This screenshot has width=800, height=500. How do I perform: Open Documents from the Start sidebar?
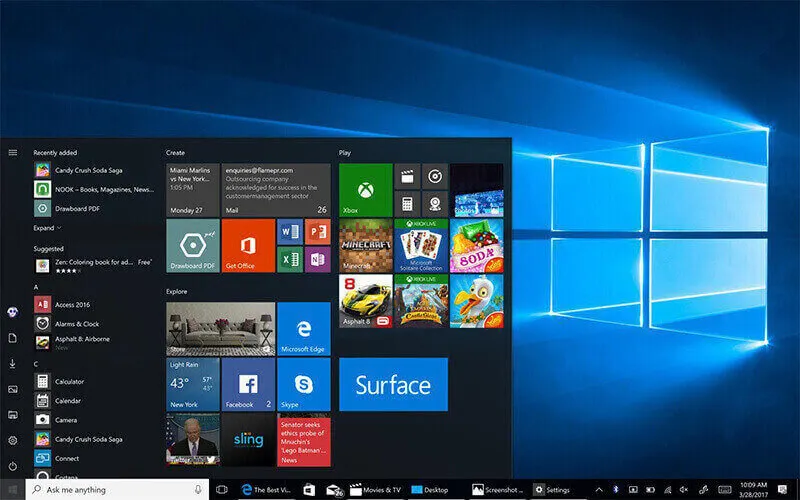click(13, 338)
